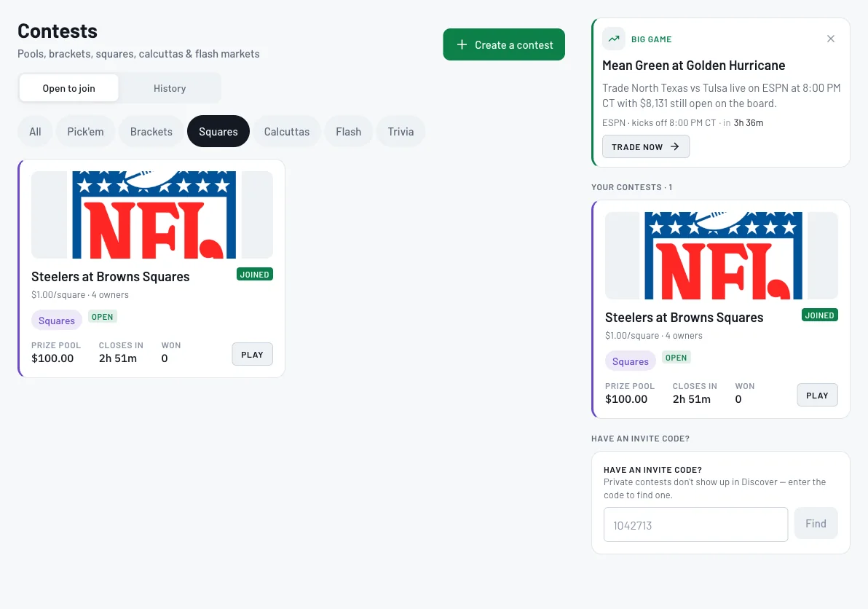
Task: Focus the invite code input field
Action: (x=695, y=524)
